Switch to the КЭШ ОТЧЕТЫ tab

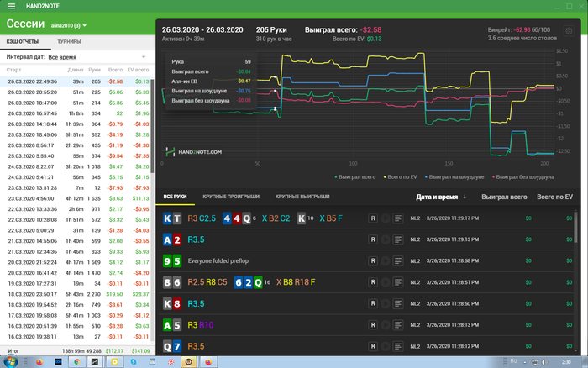point(23,42)
